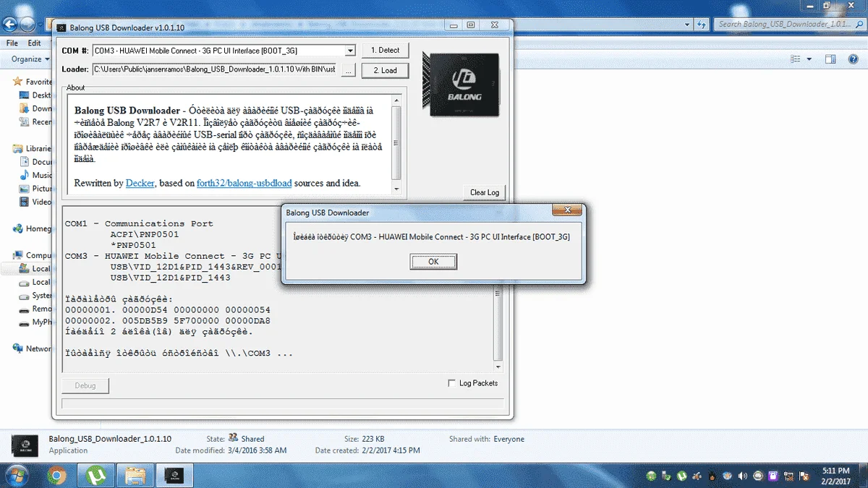Open Desktop folder icon in Explorer sidebar
The height and width of the screenshot is (488, 868).
tap(25, 95)
